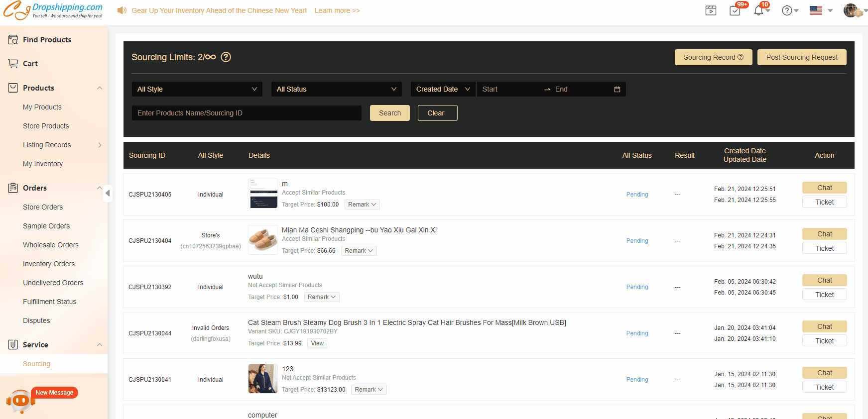
Task: Open the All Style dropdown filter
Action: (197, 89)
